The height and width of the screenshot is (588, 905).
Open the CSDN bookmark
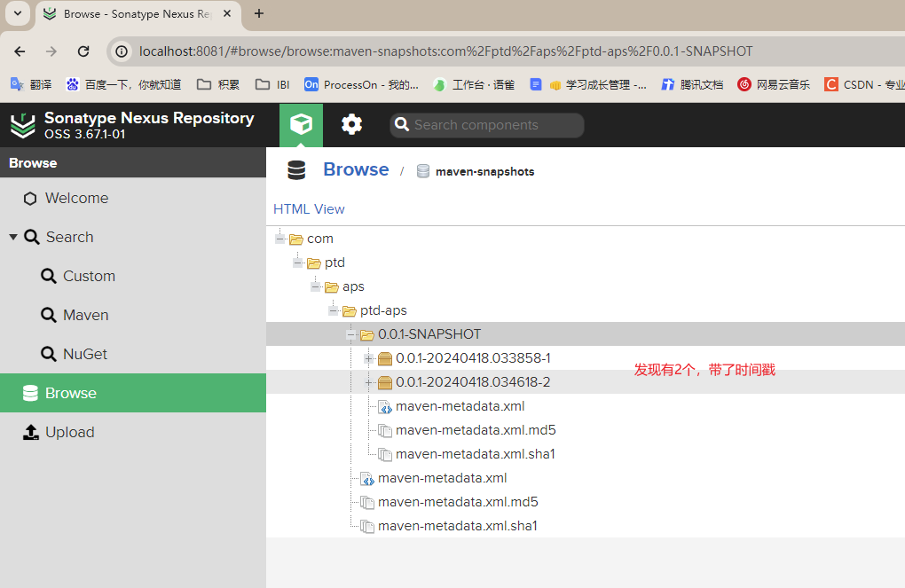pyautogui.click(x=864, y=85)
